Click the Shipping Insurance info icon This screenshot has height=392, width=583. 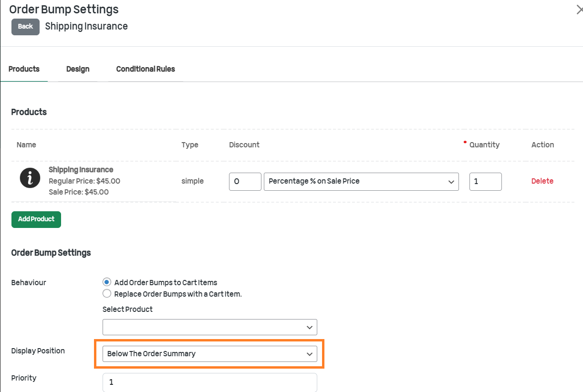pyautogui.click(x=30, y=178)
